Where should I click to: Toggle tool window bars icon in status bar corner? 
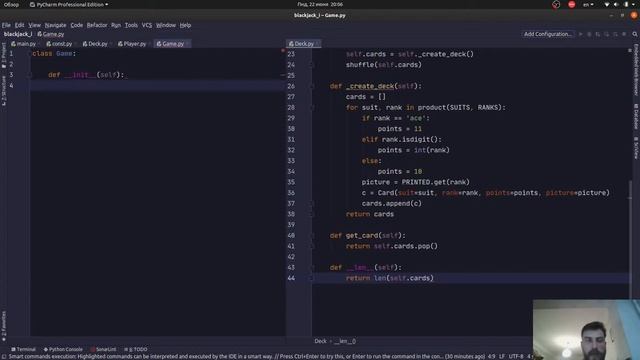click(x=4, y=356)
